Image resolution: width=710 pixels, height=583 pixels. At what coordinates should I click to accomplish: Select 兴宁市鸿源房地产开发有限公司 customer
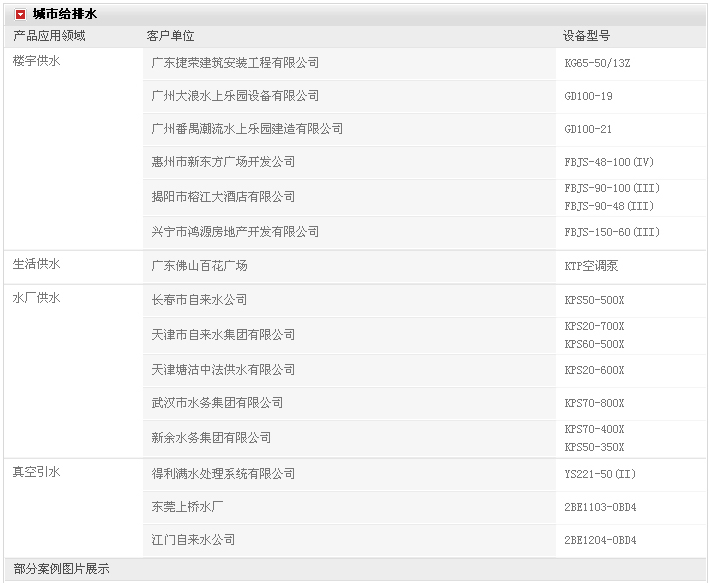(x=235, y=232)
